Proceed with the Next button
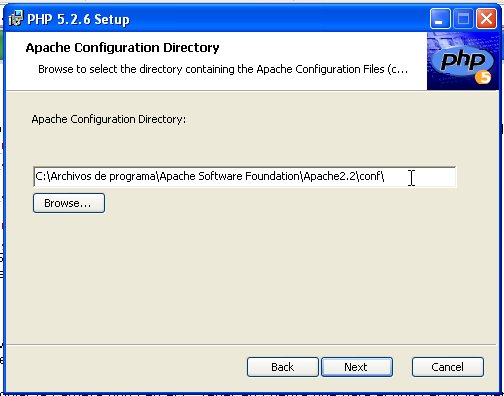Screen dimensions: 504x396 pos(357,367)
